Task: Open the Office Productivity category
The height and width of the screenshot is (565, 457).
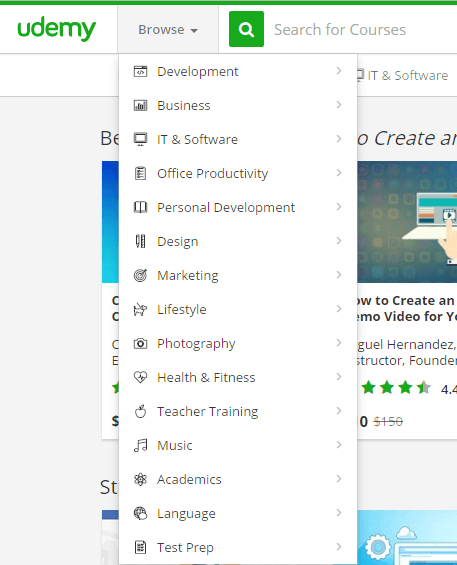Action: click(238, 173)
